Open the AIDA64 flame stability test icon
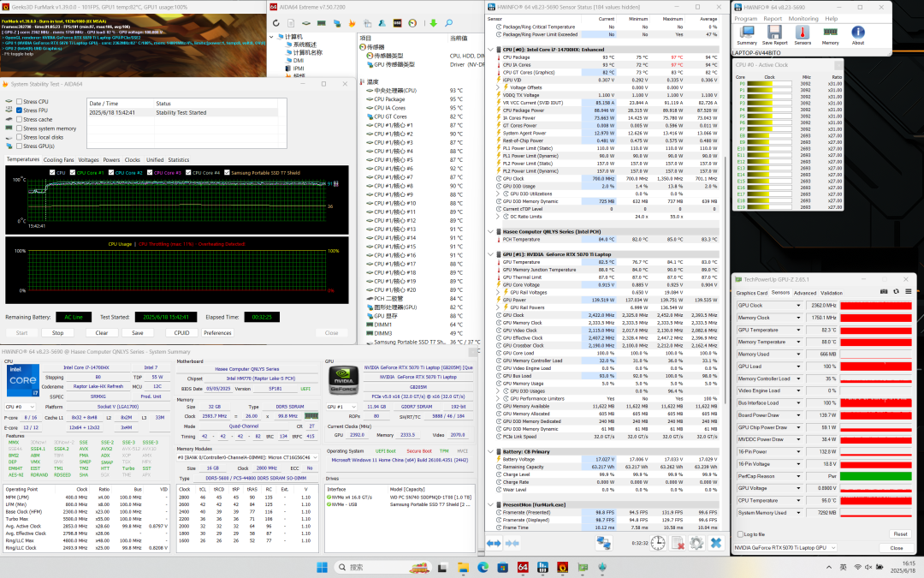The height and width of the screenshot is (578, 924). 352,23
